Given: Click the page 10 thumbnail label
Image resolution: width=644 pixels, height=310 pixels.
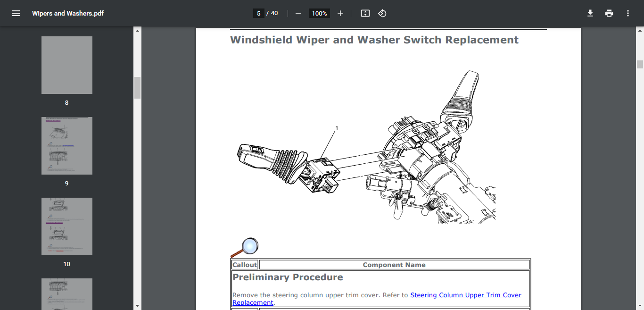Looking at the screenshot, I should [x=67, y=264].
